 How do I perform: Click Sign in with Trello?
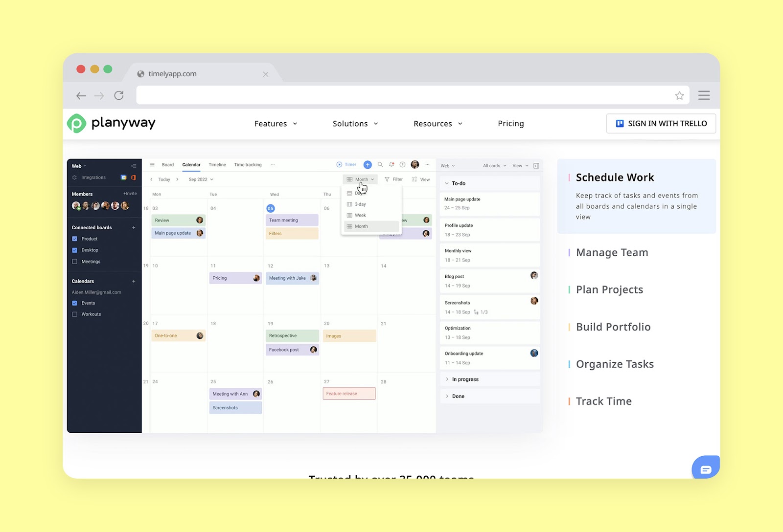pyautogui.click(x=661, y=123)
